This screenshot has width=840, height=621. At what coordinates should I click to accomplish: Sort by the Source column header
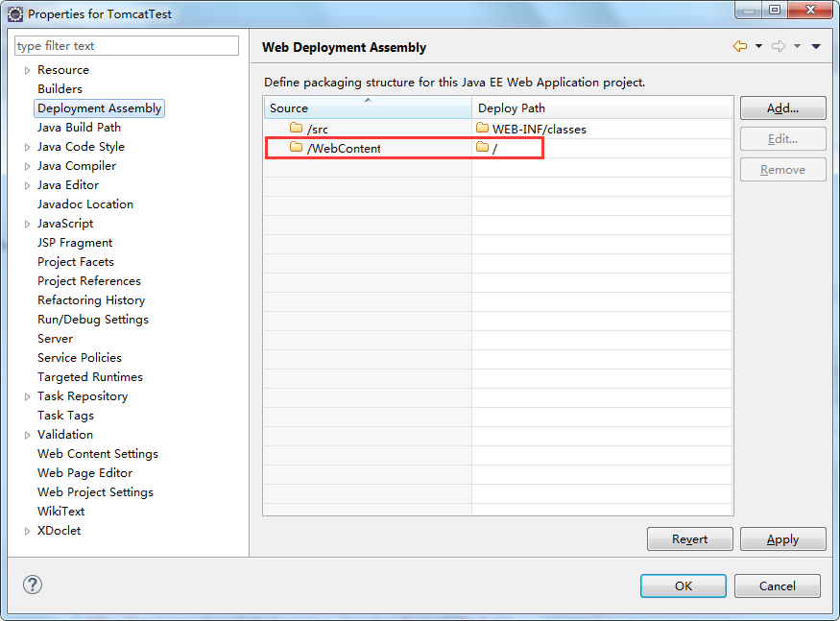click(368, 107)
